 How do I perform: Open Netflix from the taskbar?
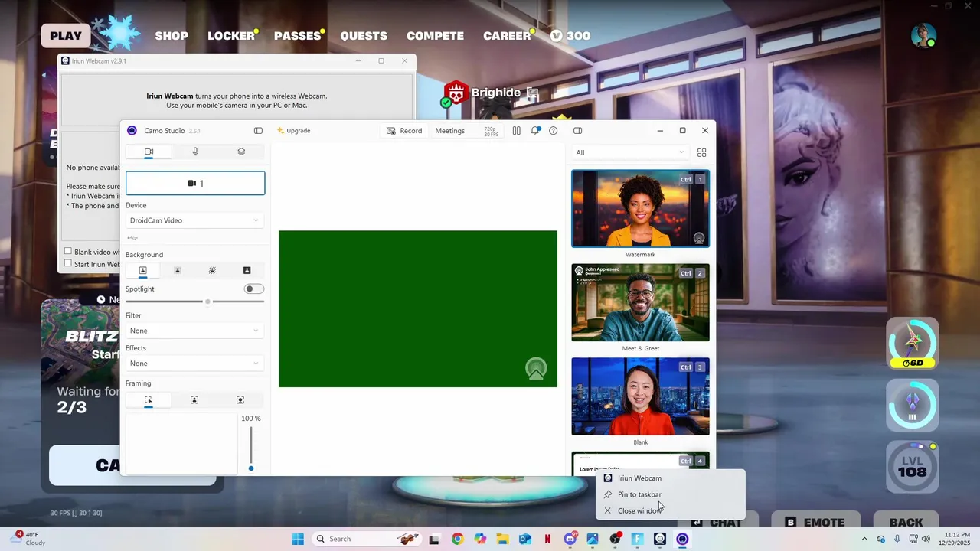pyautogui.click(x=547, y=539)
